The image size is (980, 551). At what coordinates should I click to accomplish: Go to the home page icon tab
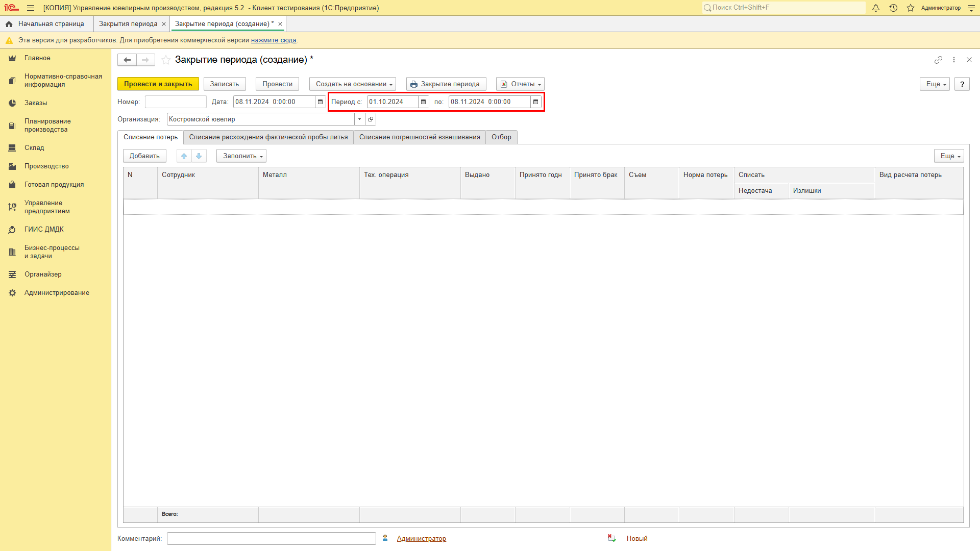9,24
